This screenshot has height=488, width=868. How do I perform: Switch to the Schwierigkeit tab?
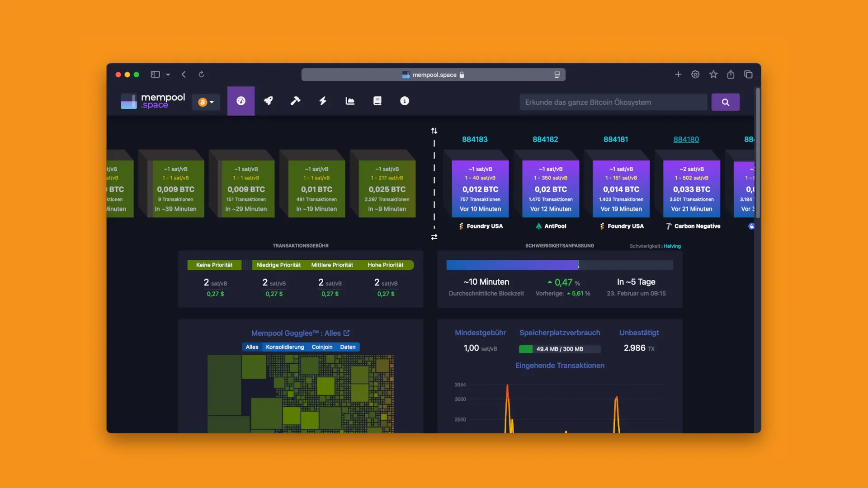645,246
